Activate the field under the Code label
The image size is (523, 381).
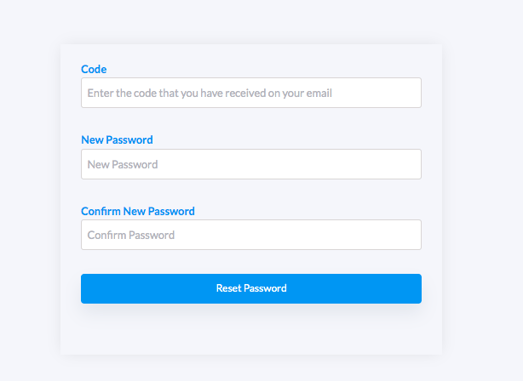pos(251,93)
